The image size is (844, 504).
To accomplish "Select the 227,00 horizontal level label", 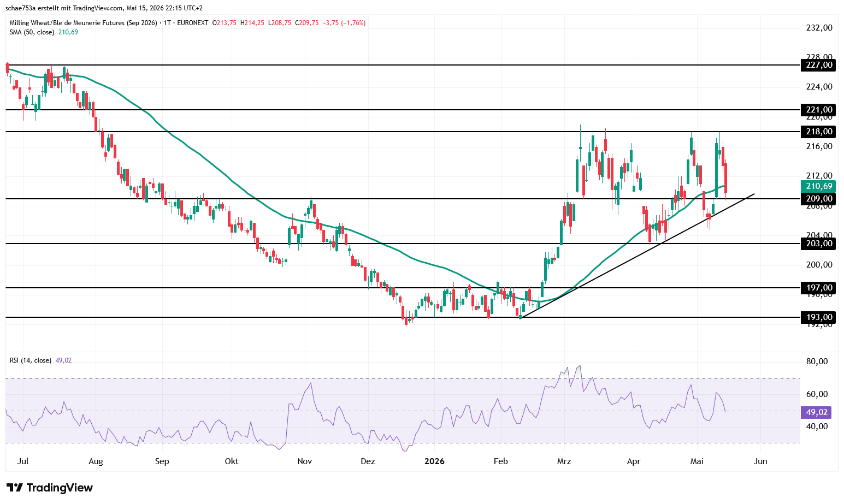I will coord(818,65).
